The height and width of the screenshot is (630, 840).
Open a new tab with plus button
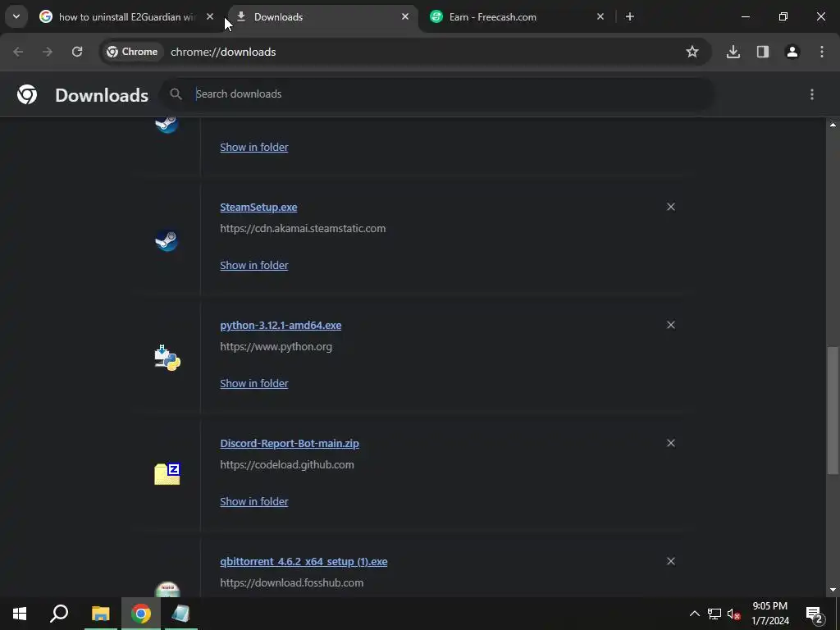click(x=630, y=17)
